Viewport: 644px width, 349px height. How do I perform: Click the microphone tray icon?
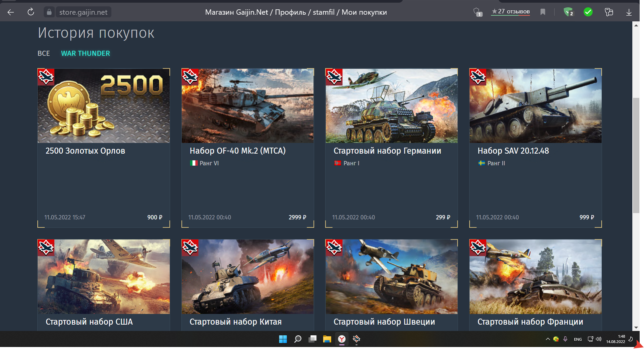tap(565, 339)
